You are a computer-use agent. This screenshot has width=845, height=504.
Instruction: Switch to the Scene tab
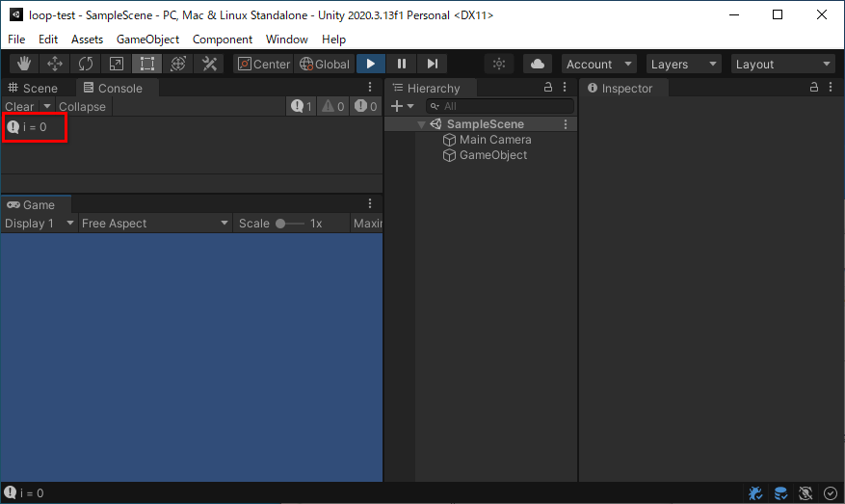(33, 88)
